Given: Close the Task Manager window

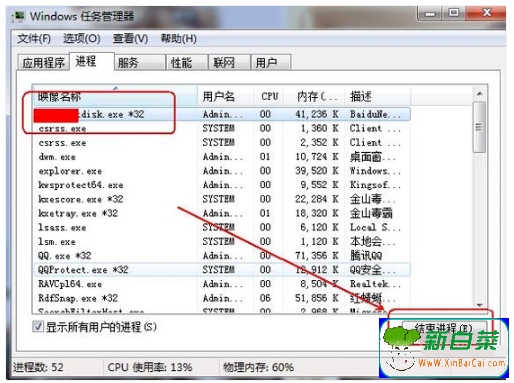Looking at the screenshot, I should pyautogui.click(x=486, y=13).
